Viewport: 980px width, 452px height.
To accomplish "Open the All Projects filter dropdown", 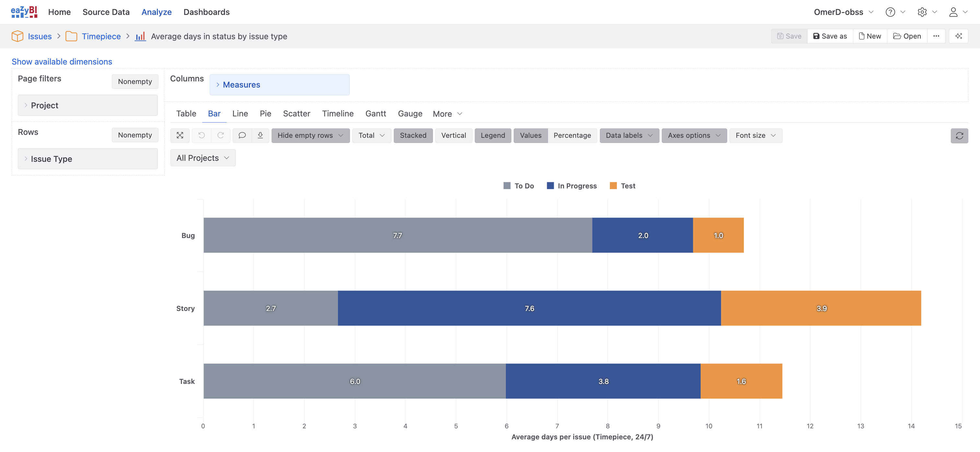I will point(203,158).
